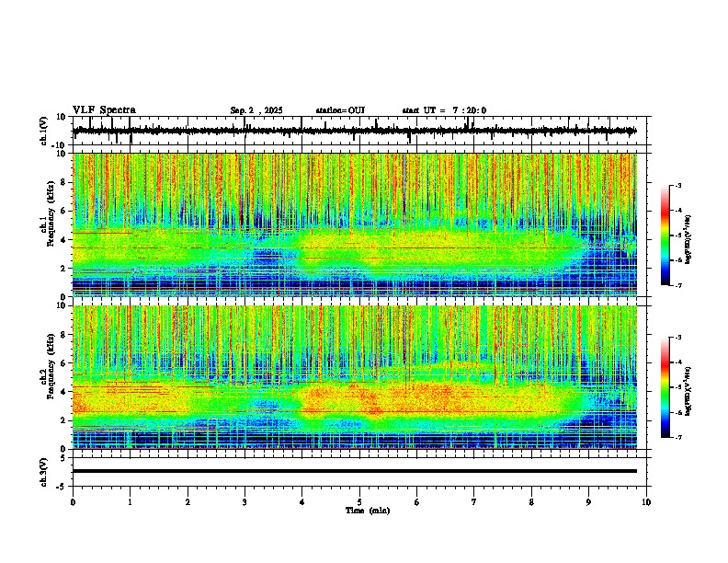Click the "VLF Spectra" plot title
Screen dimensions: 728x563
tap(104, 110)
